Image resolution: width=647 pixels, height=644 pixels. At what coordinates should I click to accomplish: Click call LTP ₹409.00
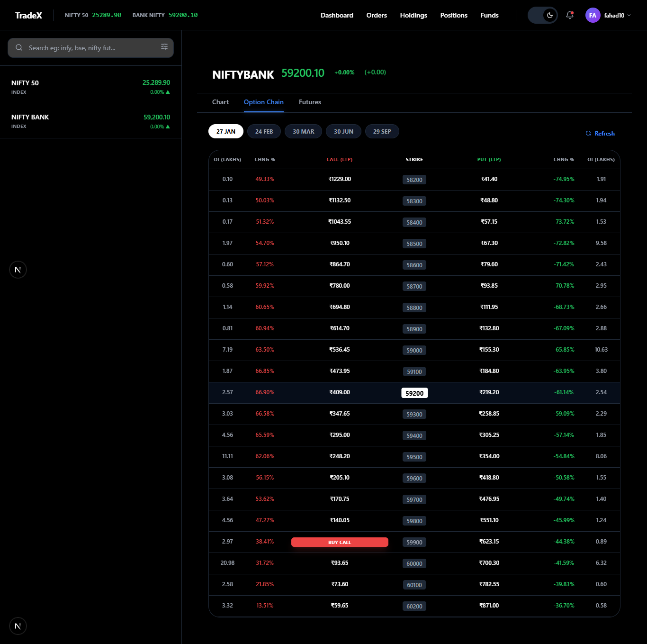point(340,392)
